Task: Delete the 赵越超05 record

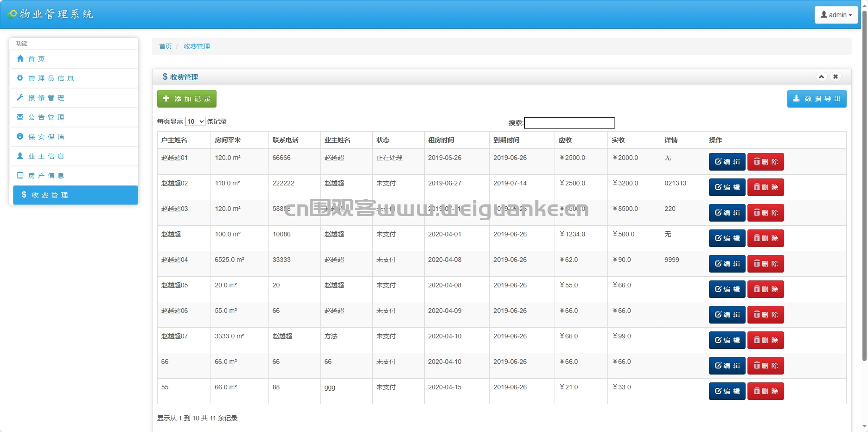Action: [766, 289]
